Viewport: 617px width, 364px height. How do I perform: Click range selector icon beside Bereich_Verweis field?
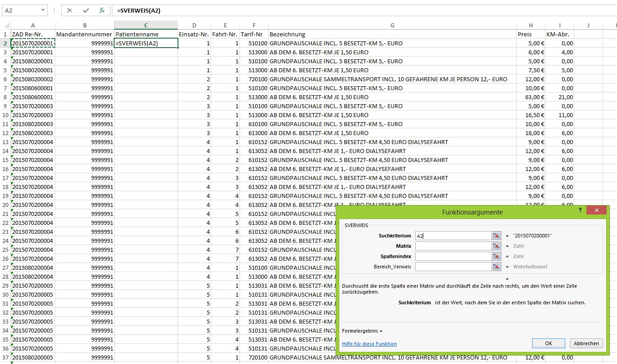496,267
